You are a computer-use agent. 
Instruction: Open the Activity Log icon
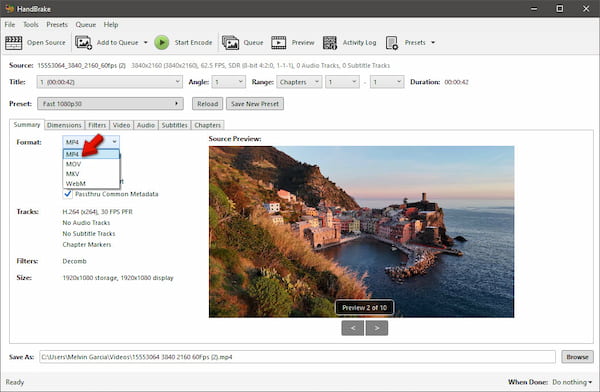click(x=329, y=42)
